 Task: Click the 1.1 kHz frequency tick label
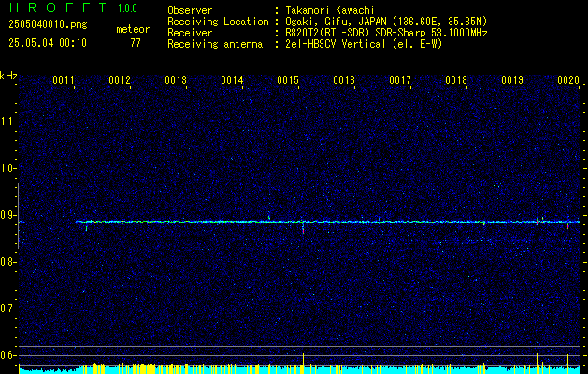point(7,122)
